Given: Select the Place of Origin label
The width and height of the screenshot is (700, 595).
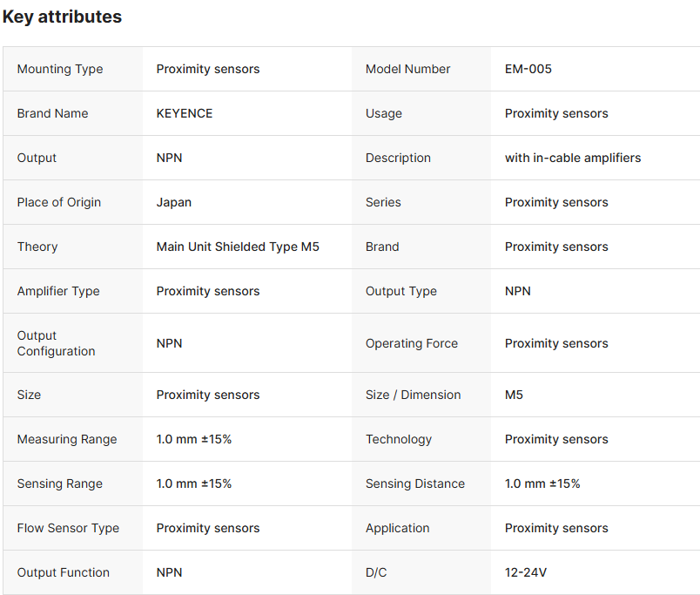Looking at the screenshot, I should point(58,202).
